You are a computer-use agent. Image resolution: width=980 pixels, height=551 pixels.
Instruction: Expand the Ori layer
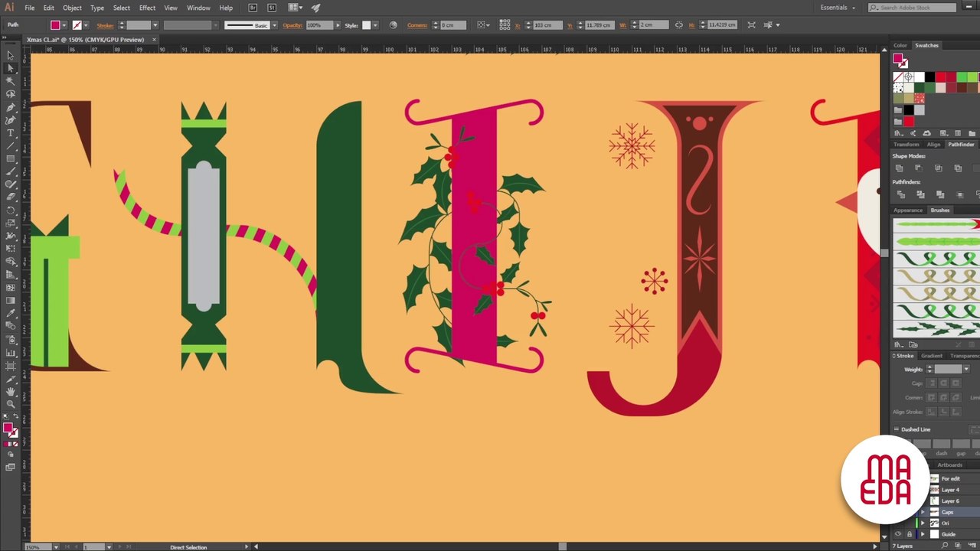[923, 523]
